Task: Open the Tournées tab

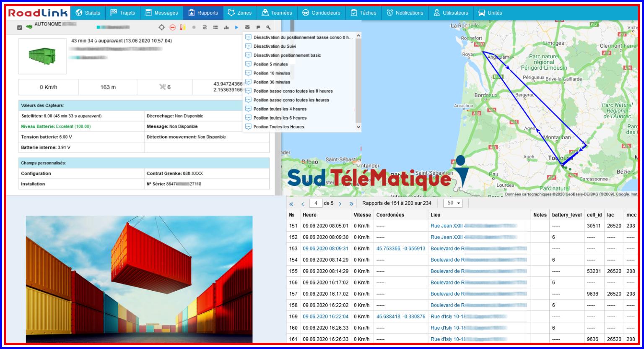Action: pos(277,13)
